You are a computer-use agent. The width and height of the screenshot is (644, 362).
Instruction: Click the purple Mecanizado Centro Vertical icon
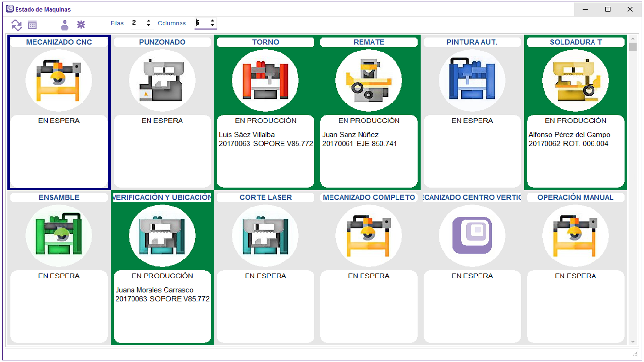[472, 236]
